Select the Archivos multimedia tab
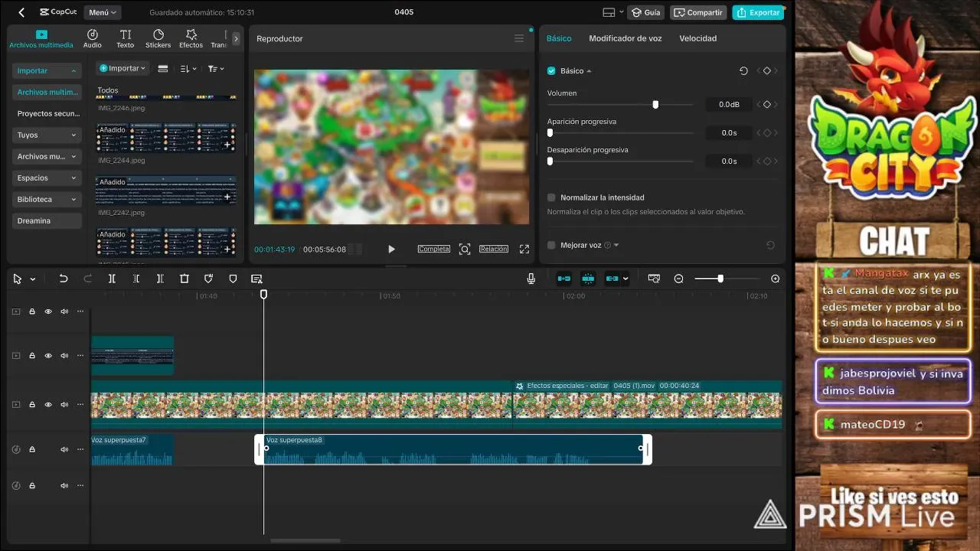The image size is (980, 551). pyautogui.click(x=41, y=39)
